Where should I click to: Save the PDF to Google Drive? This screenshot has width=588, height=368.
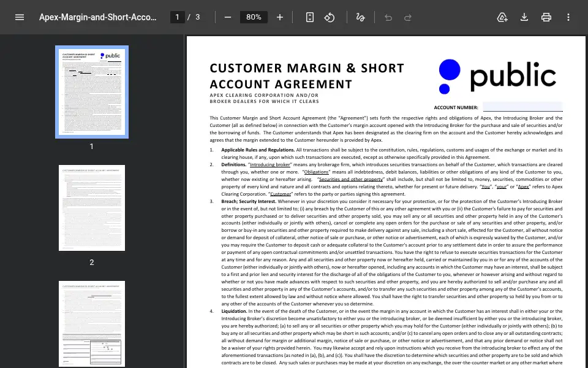tap(502, 17)
